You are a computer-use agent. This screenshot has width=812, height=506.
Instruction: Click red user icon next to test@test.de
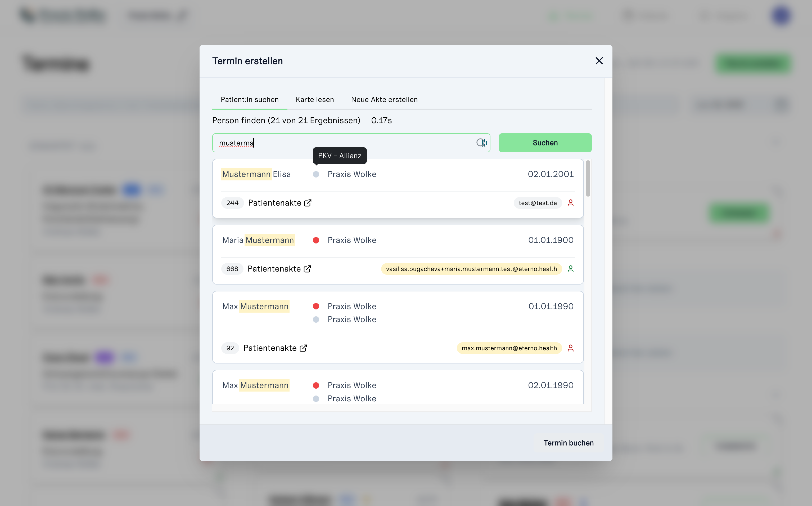tap(570, 203)
